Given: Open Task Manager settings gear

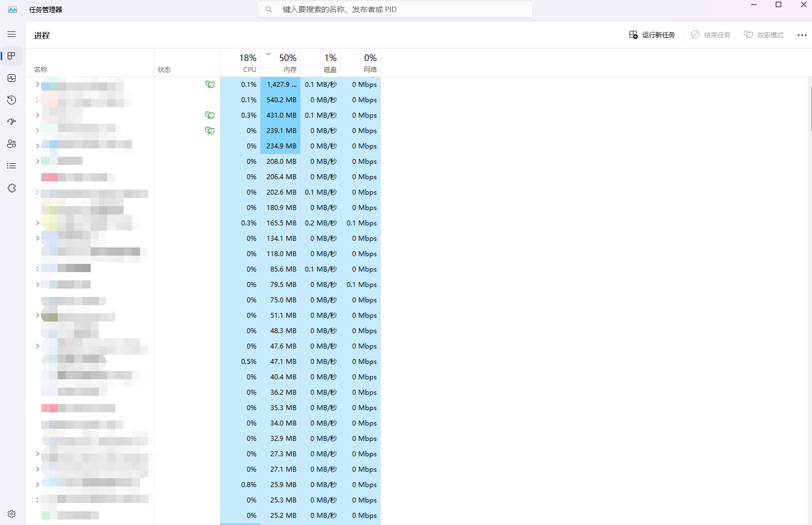Looking at the screenshot, I should [12, 514].
